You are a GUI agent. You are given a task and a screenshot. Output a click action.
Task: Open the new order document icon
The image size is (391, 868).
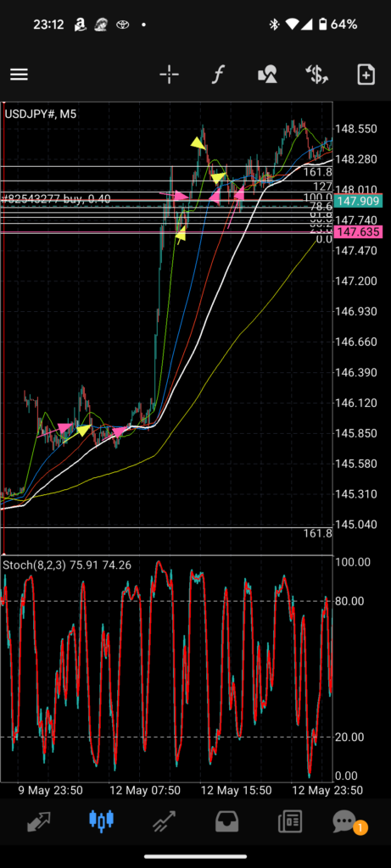[366, 75]
